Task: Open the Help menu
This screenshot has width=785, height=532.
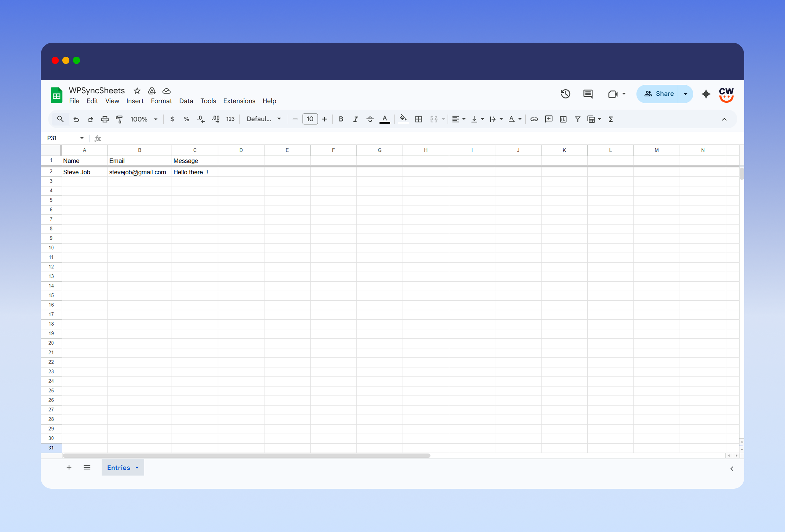Action: click(269, 101)
